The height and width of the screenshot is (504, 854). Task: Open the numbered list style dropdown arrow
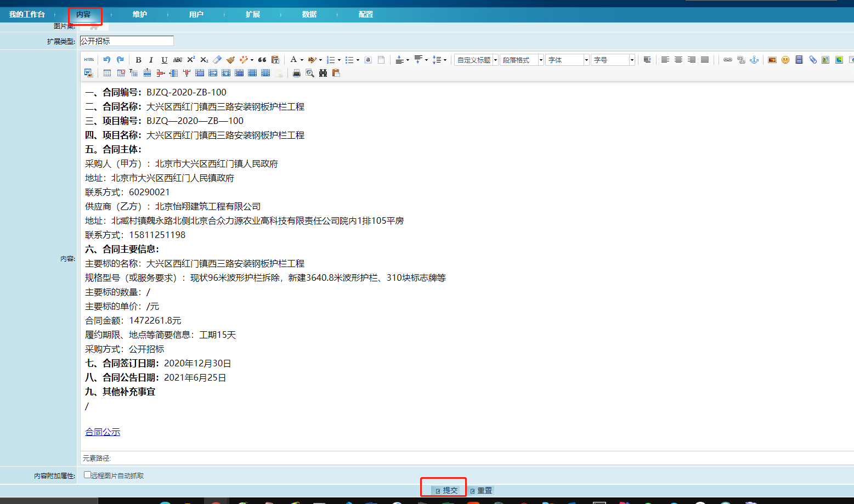coord(339,60)
